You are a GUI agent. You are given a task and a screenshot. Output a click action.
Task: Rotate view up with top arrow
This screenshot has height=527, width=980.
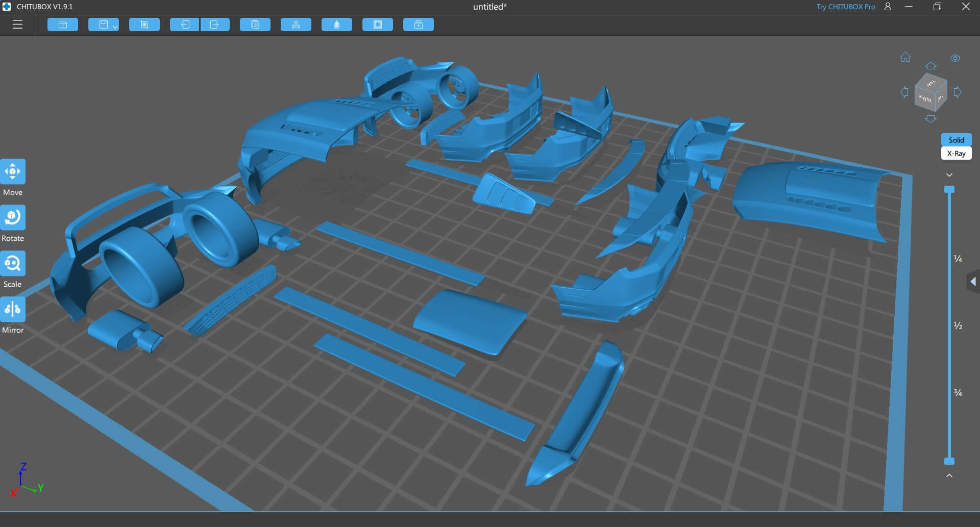[930, 66]
